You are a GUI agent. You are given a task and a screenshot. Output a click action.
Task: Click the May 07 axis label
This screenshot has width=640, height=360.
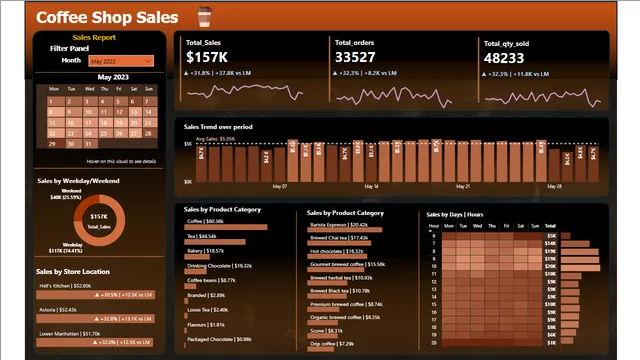(x=280, y=187)
